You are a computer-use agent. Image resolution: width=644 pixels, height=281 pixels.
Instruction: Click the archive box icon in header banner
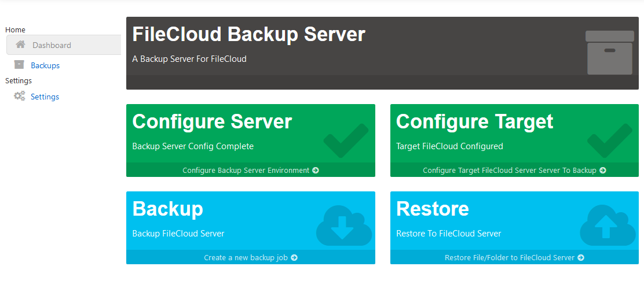[609, 53]
